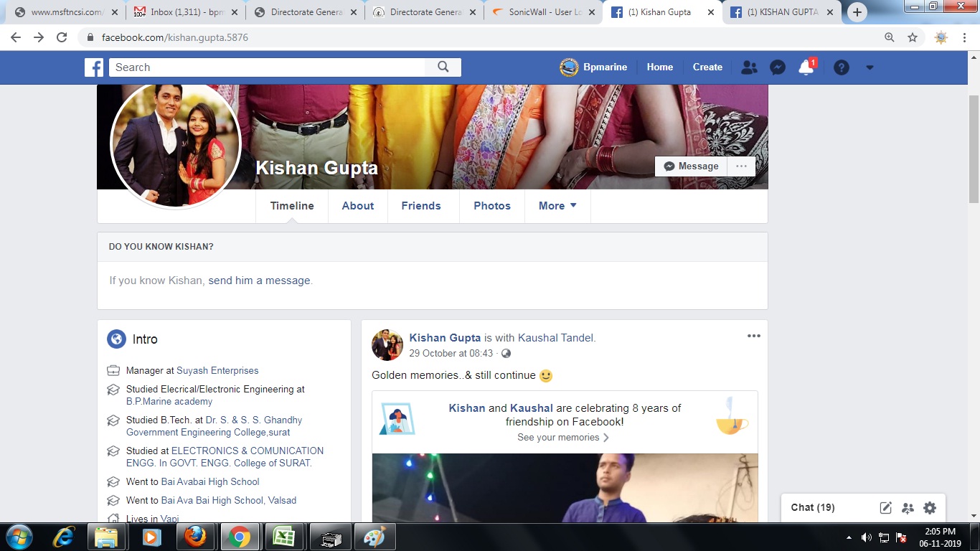Open the Suyash Enterprises link
The image size is (980, 551).
click(x=217, y=371)
